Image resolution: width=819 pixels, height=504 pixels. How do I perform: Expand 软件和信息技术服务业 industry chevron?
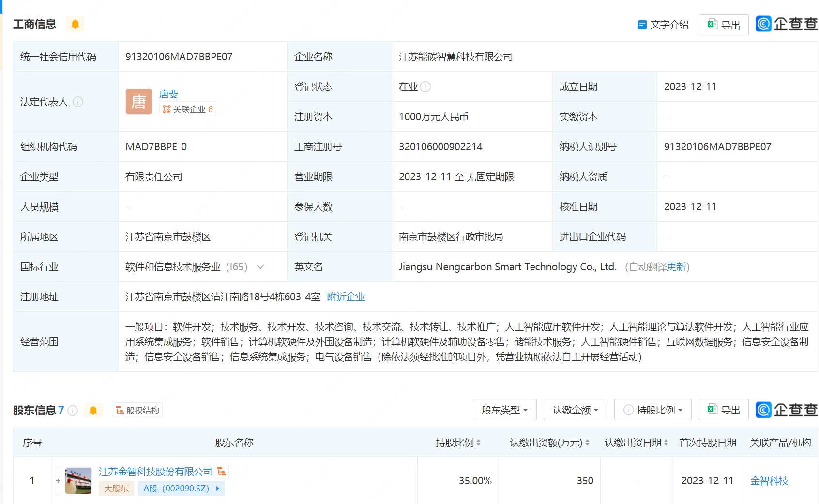point(260,267)
